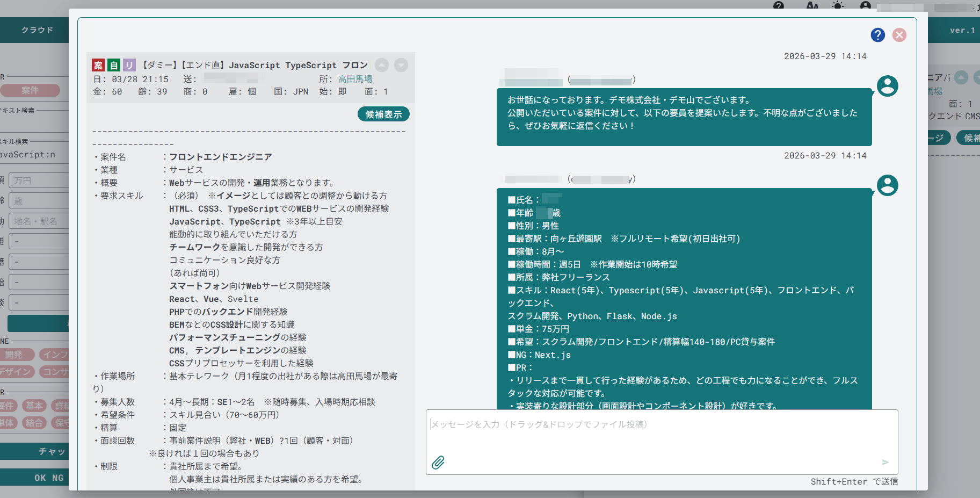Image resolution: width=980 pixels, height=498 pixels.
Task: Click the paperclip attach file icon
Action: [x=438, y=463]
